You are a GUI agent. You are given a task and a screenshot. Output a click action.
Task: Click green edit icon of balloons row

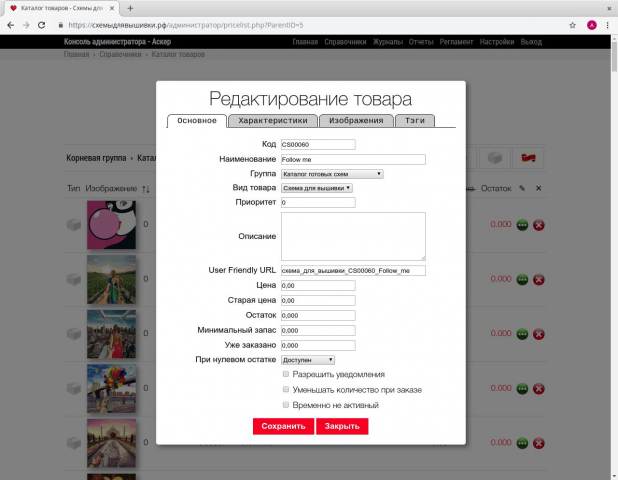pyautogui.click(x=522, y=389)
